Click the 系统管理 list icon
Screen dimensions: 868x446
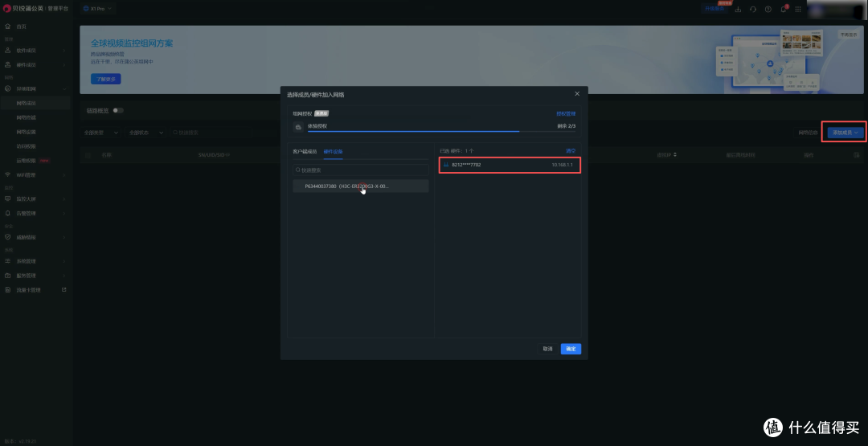8,261
